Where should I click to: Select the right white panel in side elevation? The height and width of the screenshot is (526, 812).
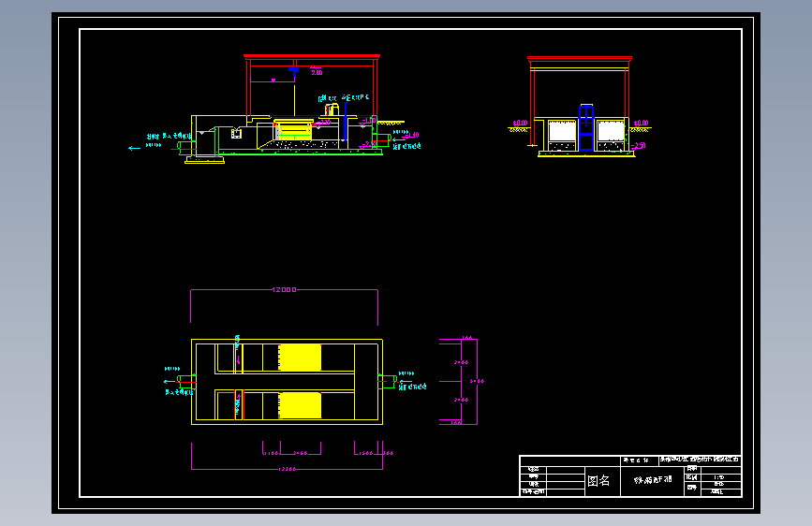[x=611, y=131]
